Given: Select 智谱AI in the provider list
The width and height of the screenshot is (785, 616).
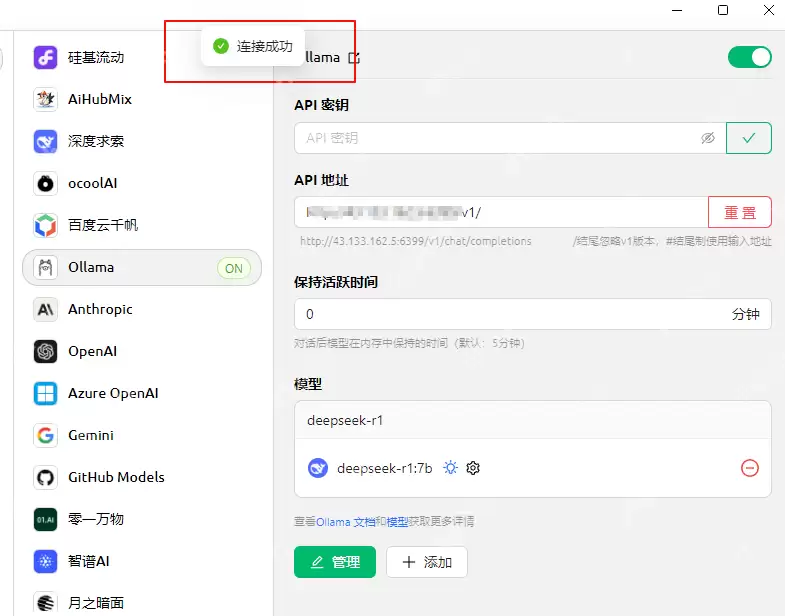Looking at the screenshot, I should click(142, 561).
